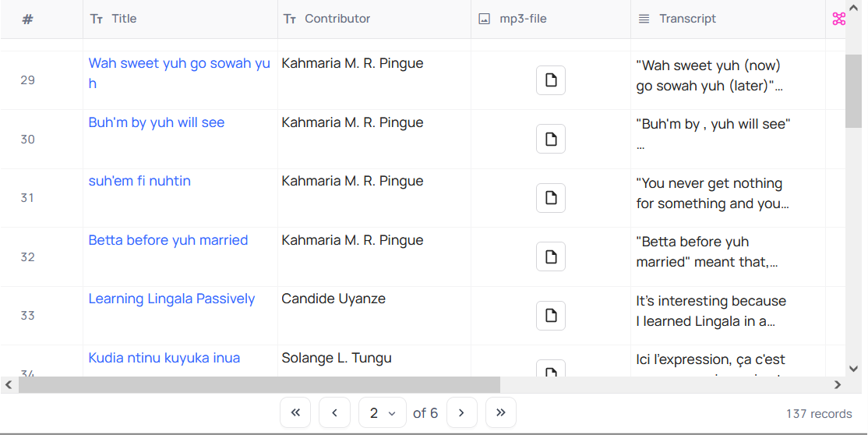The image size is (868, 435).
Task: Click transcript starting 'Wah sweet yuh (now)'
Action: [709, 76]
